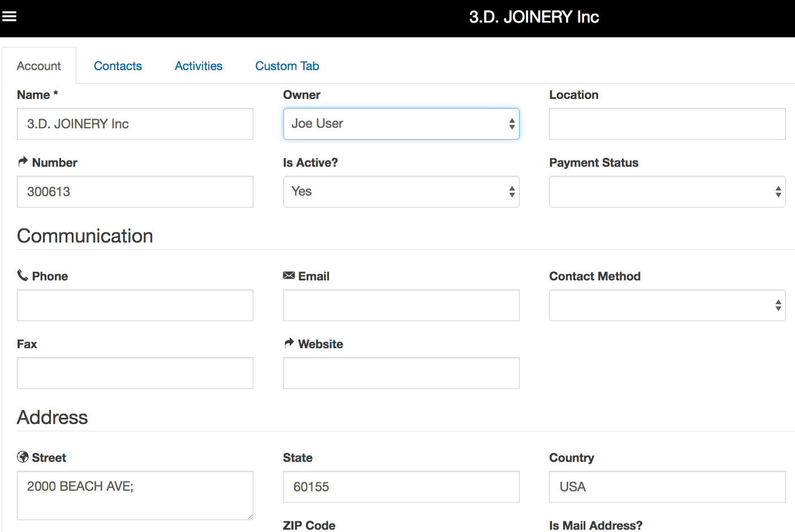The width and height of the screenshot is (795, 532).
Task: Focus the Number field showing 300613
Action: [x=135, y=192]
